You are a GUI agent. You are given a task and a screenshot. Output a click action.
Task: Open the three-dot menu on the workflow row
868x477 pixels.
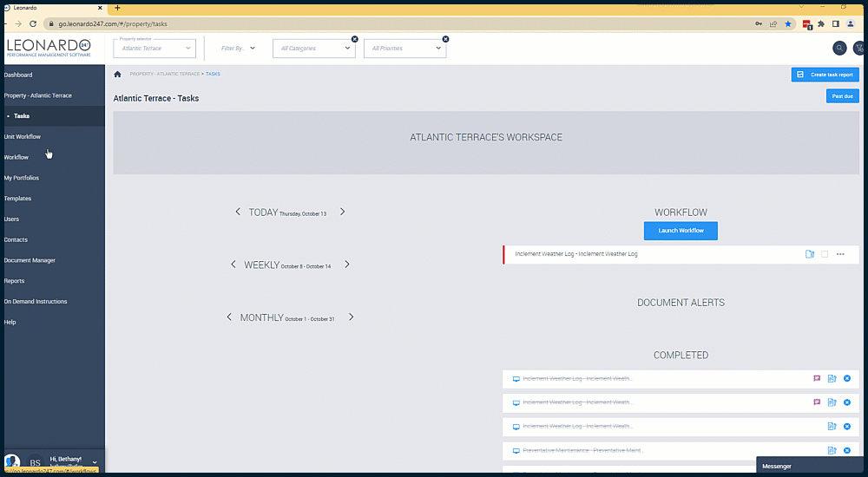(x=840, y=254)
